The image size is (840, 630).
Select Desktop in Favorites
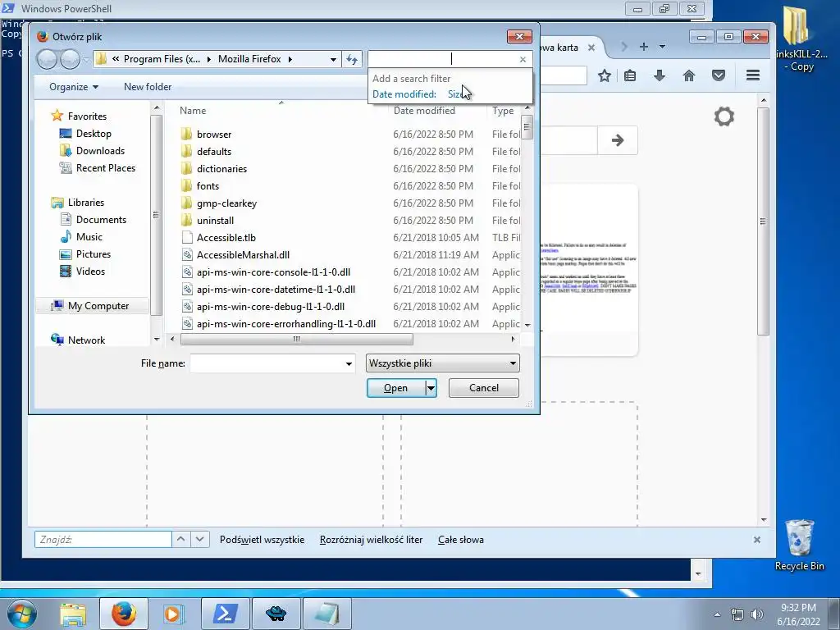tap(94, 134)
